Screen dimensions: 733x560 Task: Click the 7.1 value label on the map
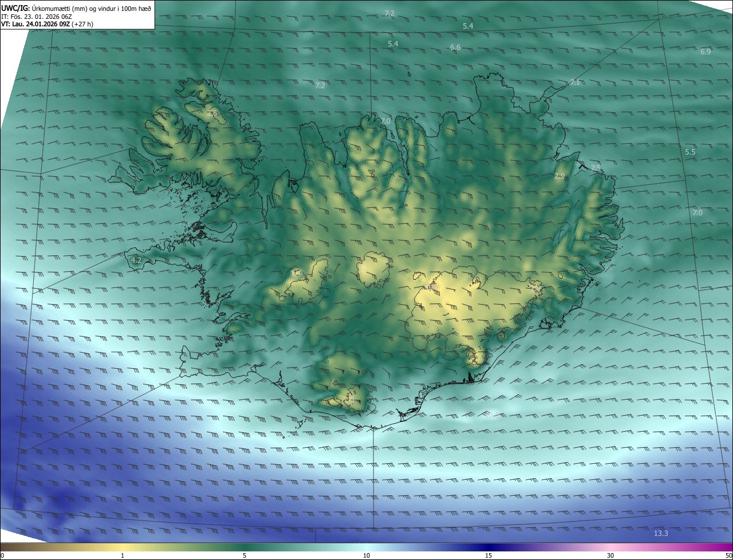tap(575, 82)
